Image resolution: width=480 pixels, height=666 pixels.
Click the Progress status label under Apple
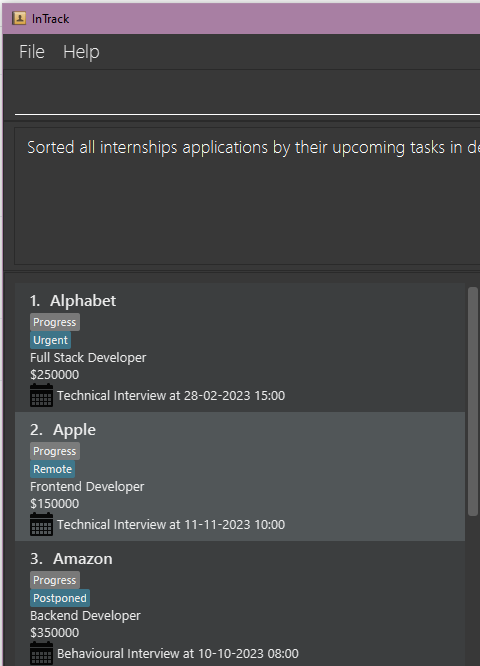[x=55, y=451]
